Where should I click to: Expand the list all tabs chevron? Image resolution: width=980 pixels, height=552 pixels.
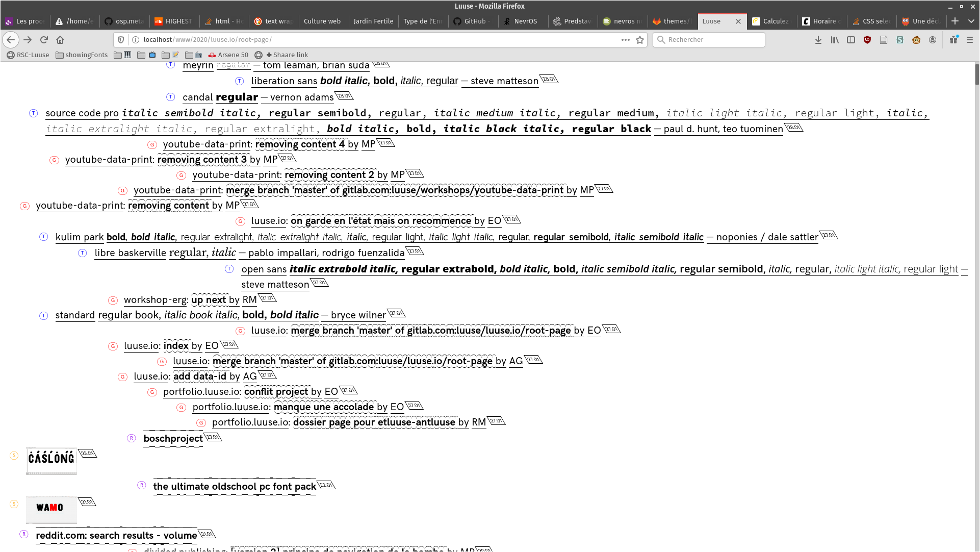971,21
